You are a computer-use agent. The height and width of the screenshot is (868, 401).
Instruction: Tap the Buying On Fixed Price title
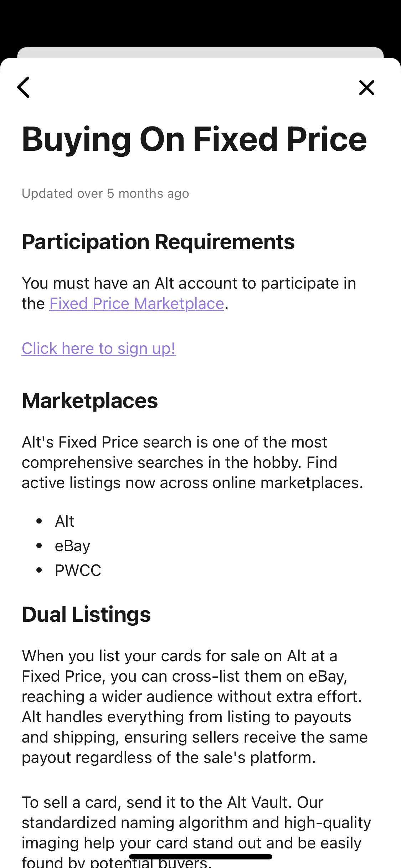tap(194, 140)
